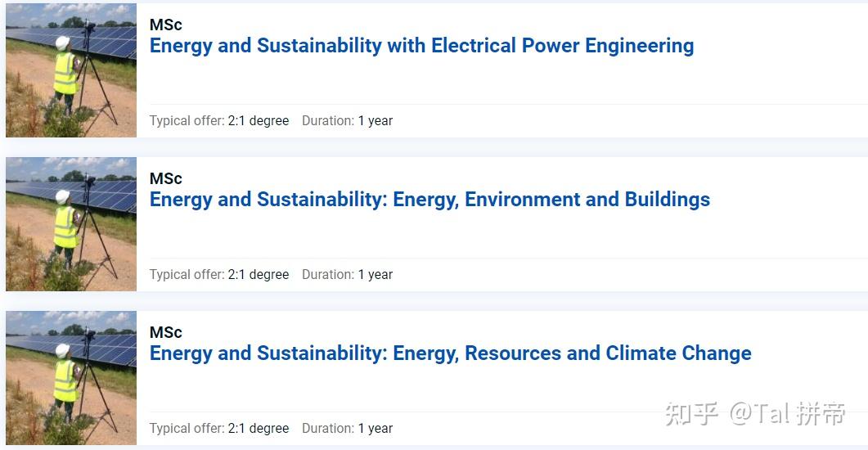
Task: Click the @Tal拼帝 username watermark
Action: tap(787, 414)
